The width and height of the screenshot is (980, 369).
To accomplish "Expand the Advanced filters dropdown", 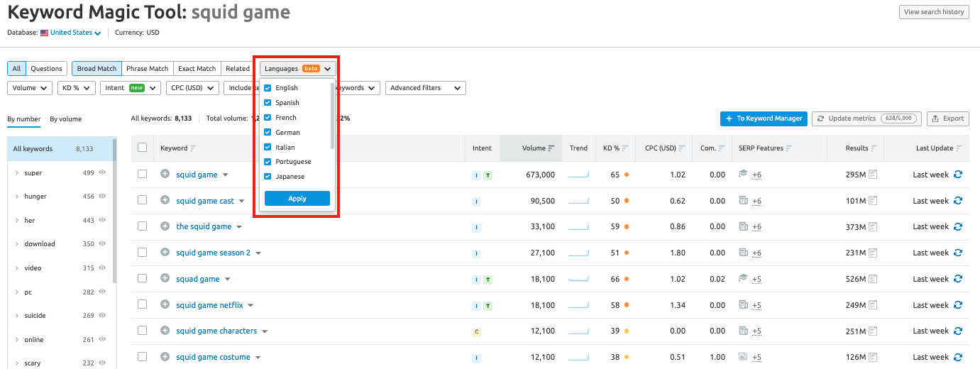I will coord(425,88).
